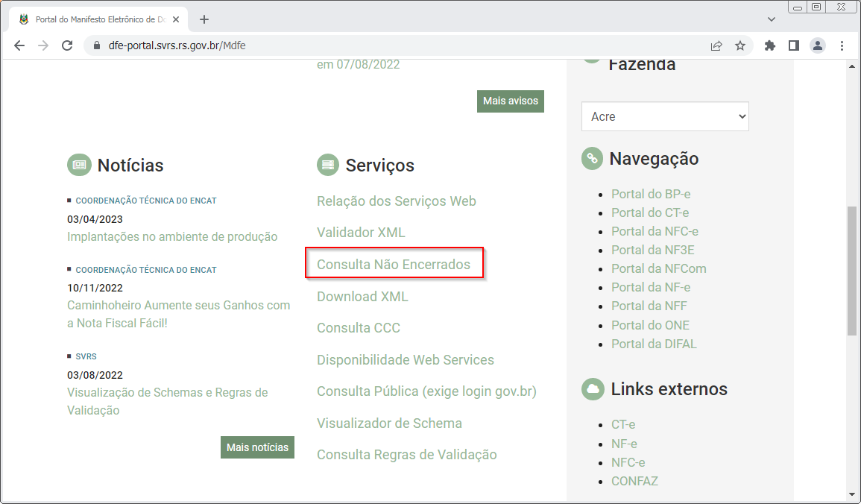Open the CONFAZ external link
Viewport: 861px width, 504px height.
tap(635, 481)
